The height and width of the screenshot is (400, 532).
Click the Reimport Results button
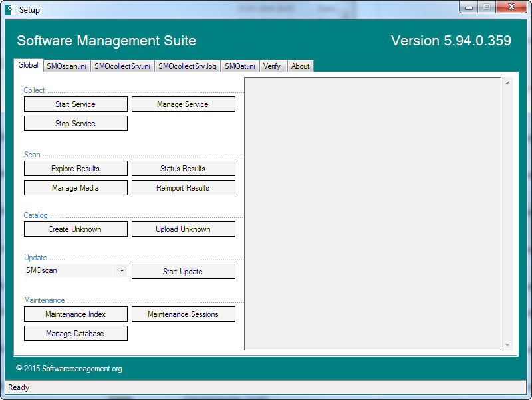(183, 188)
